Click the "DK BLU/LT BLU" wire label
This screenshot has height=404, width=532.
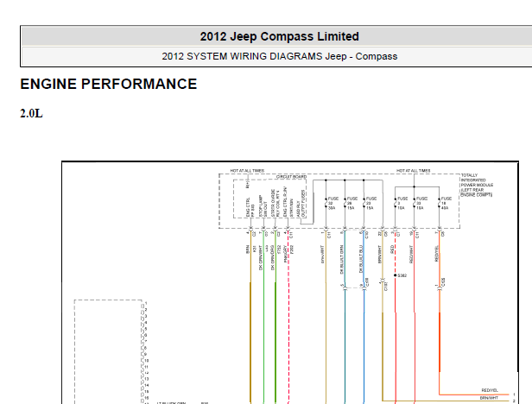[x=361, y=259]
